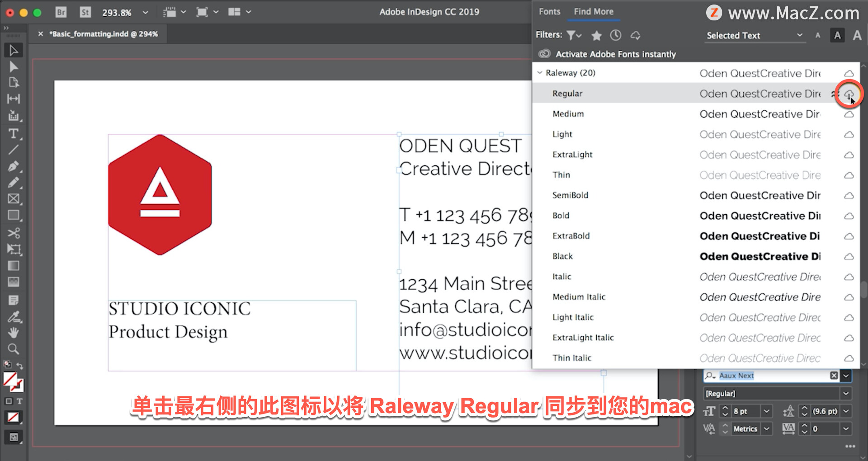868x461 pixels.
Task: Switch to the Fonts tab
Action: pos(549,11)
